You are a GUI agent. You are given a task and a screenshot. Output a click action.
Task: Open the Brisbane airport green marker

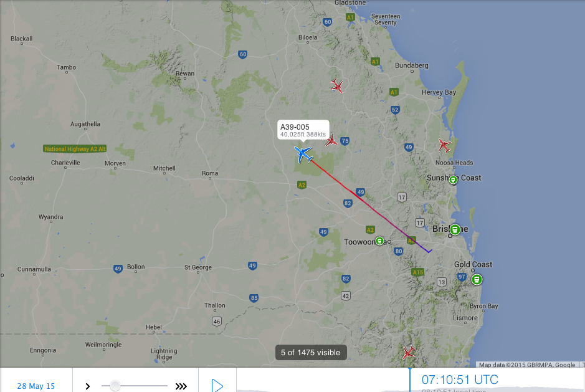[x=455, y=229]
